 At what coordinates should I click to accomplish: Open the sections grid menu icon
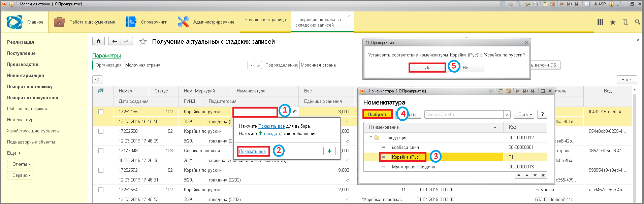click(x=600, y=22)
